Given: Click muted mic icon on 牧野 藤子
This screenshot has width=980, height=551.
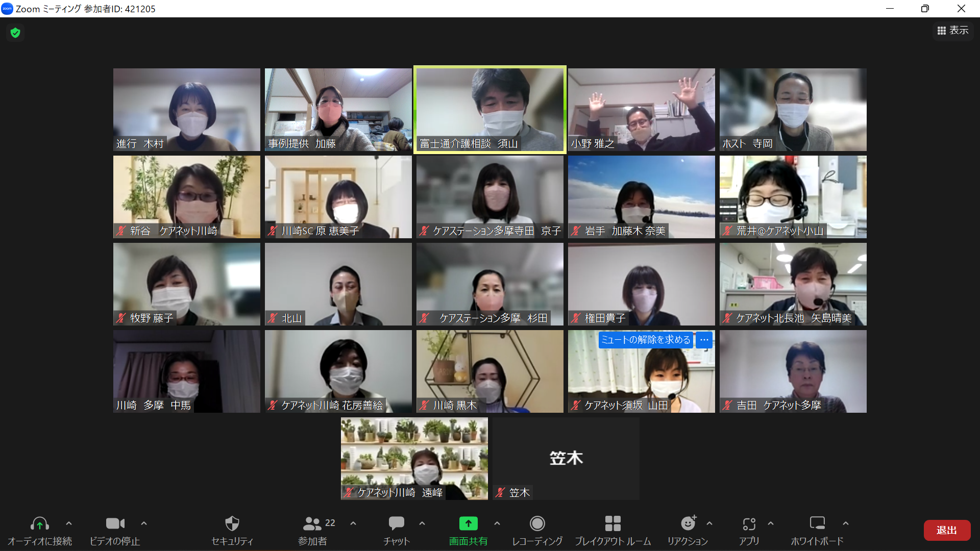Looking at the screenshot, I should pos(121,318).
